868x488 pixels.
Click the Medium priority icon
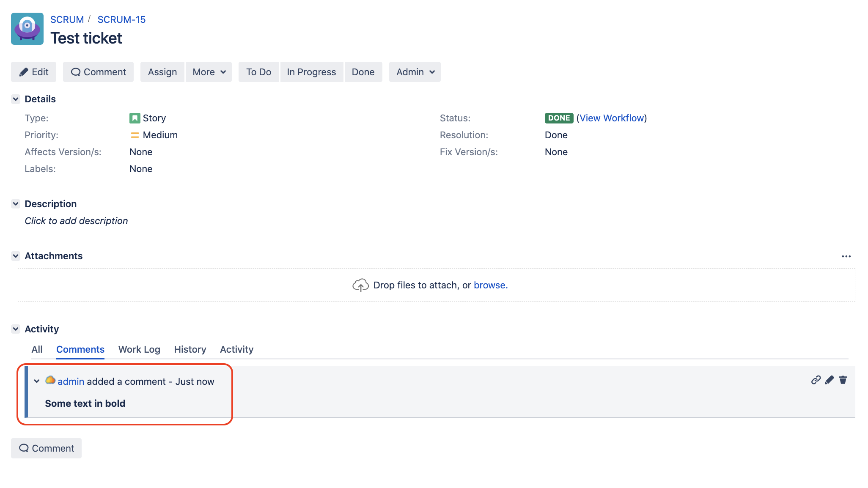(134, 135)
